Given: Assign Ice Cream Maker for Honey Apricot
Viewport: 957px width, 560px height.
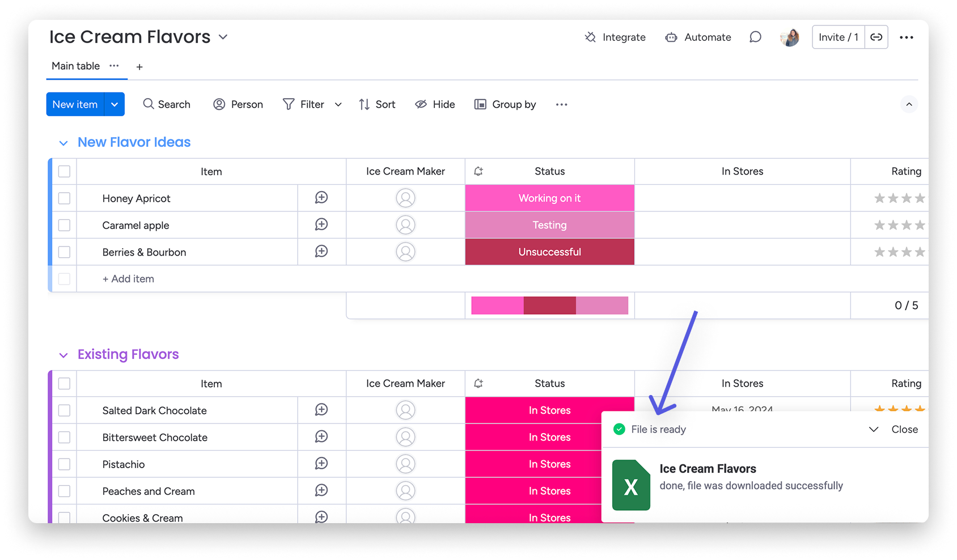Looking at the screenshot, I should (x=405, y=198).
